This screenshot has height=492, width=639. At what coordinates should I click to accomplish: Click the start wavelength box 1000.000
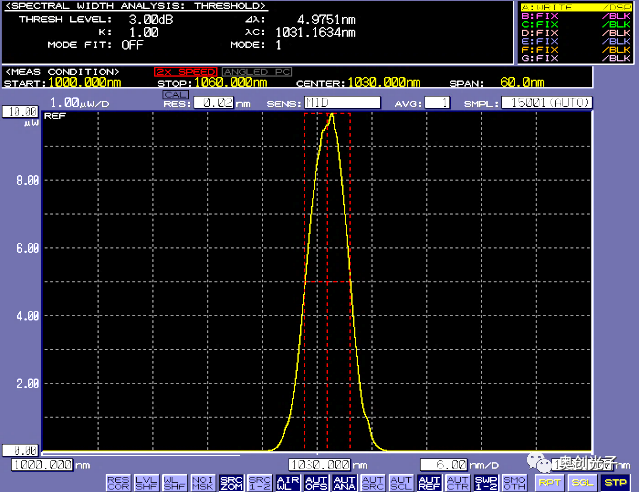42,465
